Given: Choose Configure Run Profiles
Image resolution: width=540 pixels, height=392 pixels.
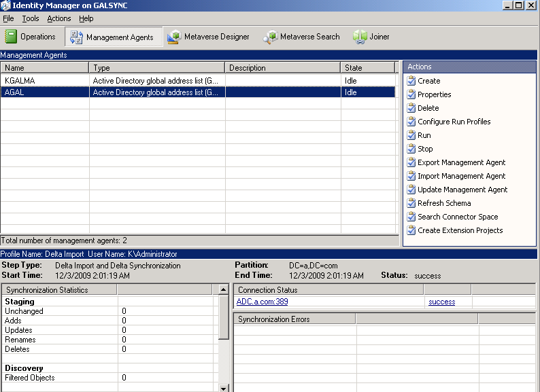Looking at the screenshot, I should coord(454,122).
